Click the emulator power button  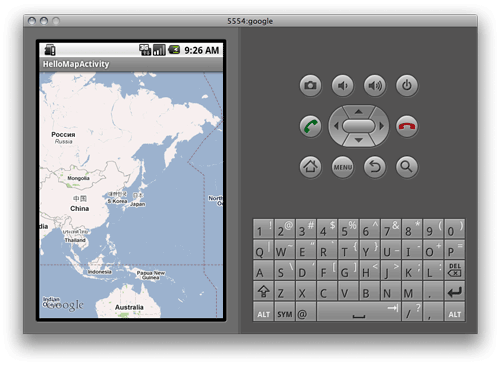pos(407,85)
